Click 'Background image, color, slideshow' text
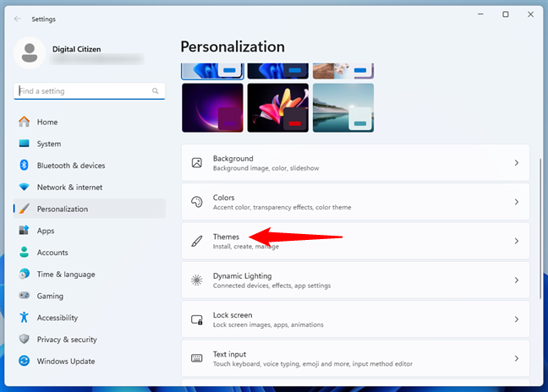Image resolution: width=548 pixels, height=392 pixels. pyautogui.click(x=266, y=168)
